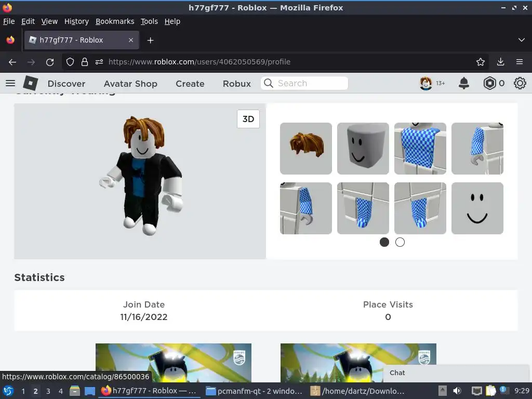Open the desktop start menu icon

tap(8, 391)
